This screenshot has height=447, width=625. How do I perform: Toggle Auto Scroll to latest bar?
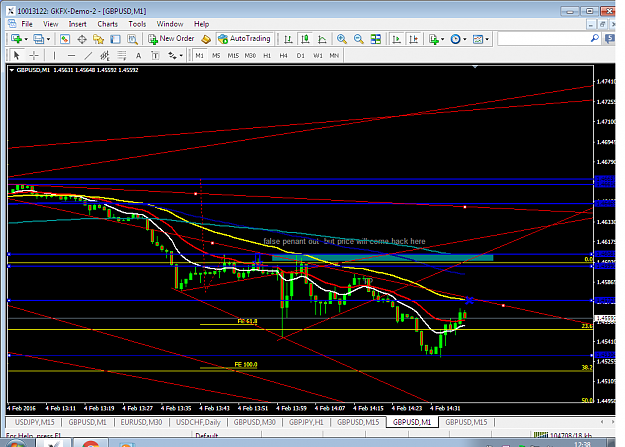(x=397, y=39)
